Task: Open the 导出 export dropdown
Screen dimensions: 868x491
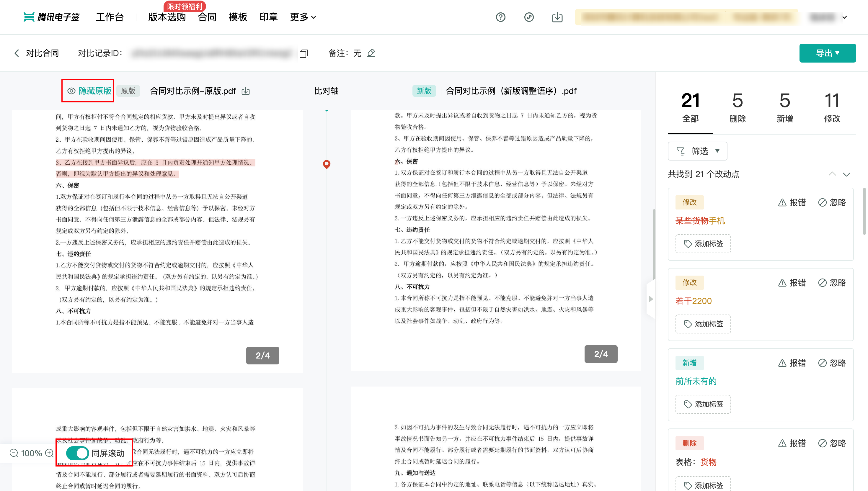Action: pos(827,53)
